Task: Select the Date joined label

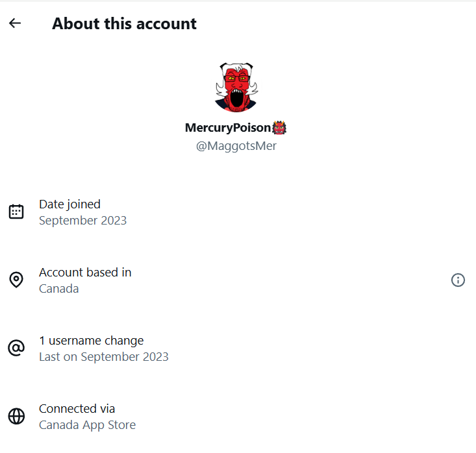Action: [69, 204]
